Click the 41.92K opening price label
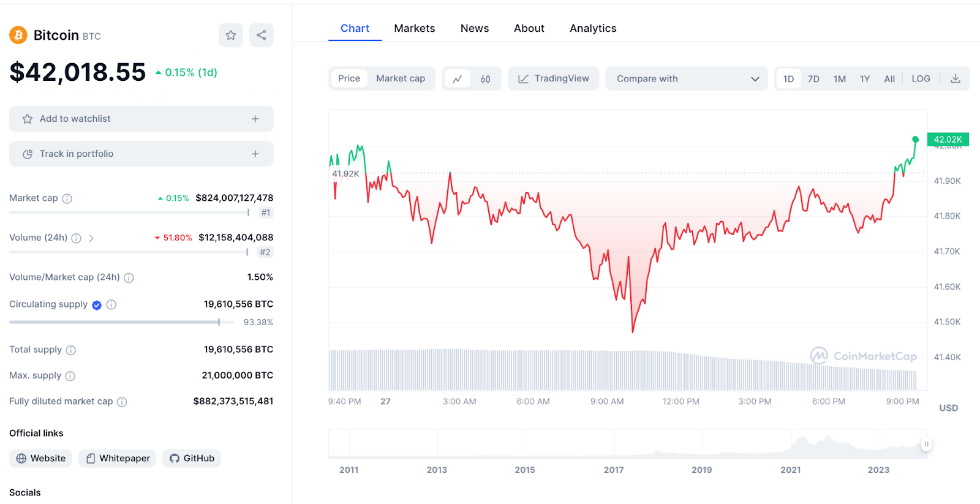980x504 pixels. tap(345, 174)
